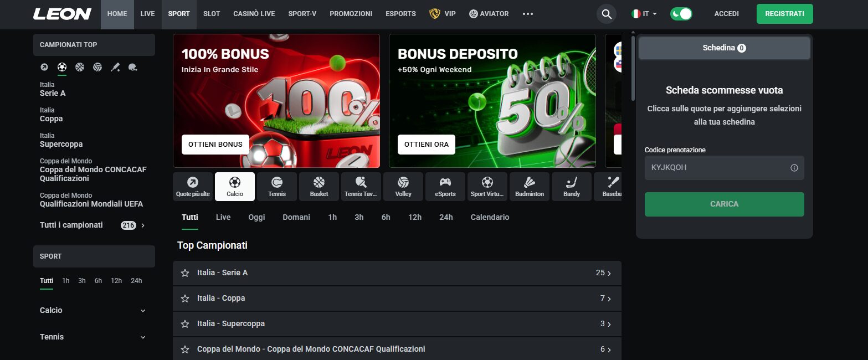Image resolution: width=868 pixels, height=360 pixels.
Task: Star the Italia - Supercoppa league
Action: pyautogui.click(x=185, y=324)
